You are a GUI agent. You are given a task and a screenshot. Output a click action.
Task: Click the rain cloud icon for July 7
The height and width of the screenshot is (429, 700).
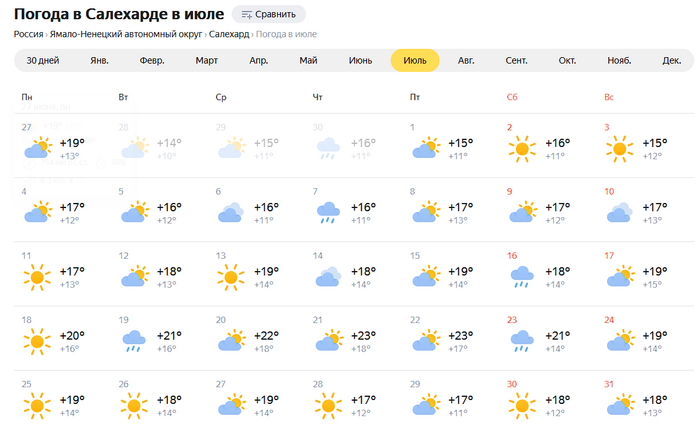tap(326, 213)
